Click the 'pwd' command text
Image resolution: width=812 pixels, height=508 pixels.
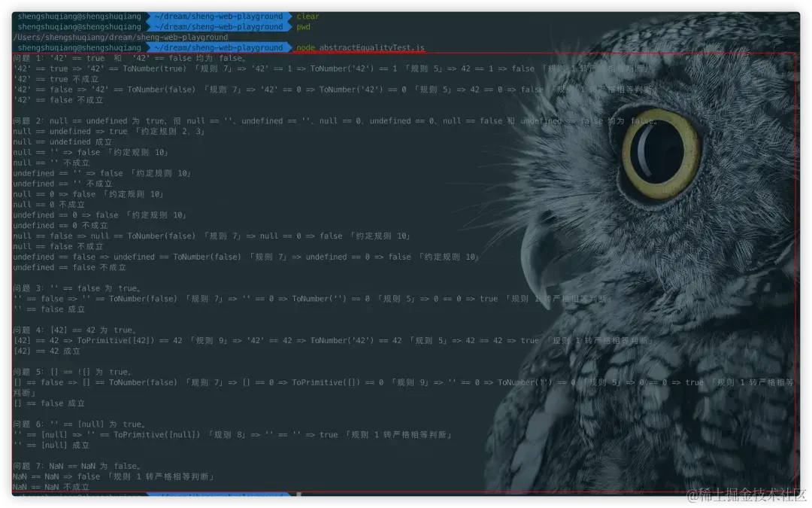coord(304,27)
